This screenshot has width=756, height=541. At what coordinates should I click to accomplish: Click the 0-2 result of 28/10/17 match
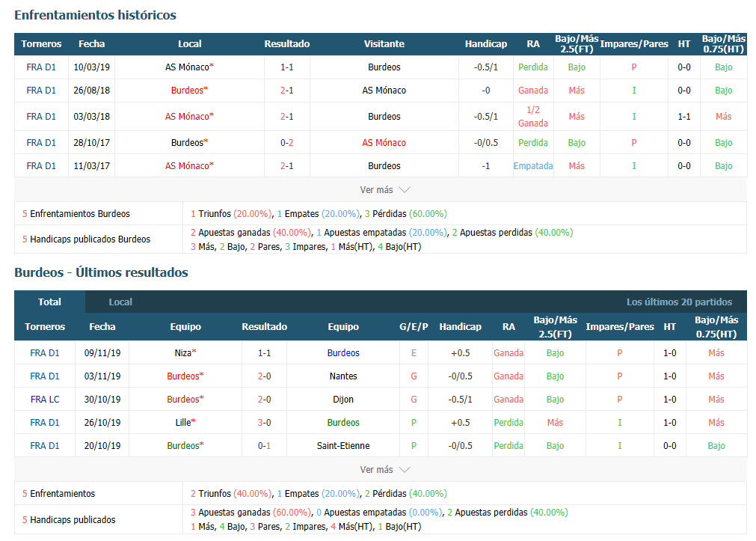pos(287,142)
